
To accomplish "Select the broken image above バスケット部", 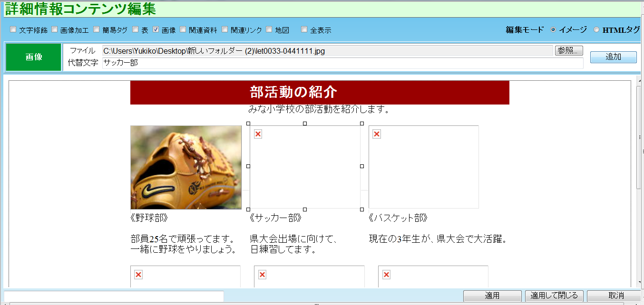I will coord(424,167).
